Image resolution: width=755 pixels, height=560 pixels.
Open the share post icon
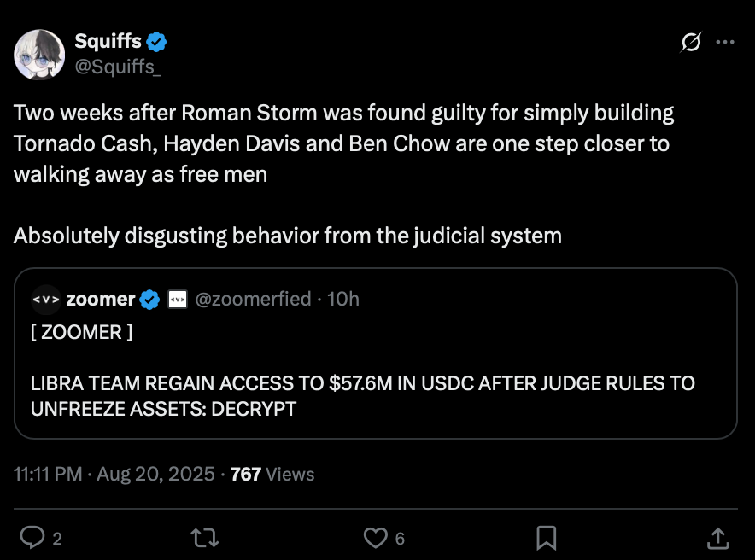(x=718, y=537)
